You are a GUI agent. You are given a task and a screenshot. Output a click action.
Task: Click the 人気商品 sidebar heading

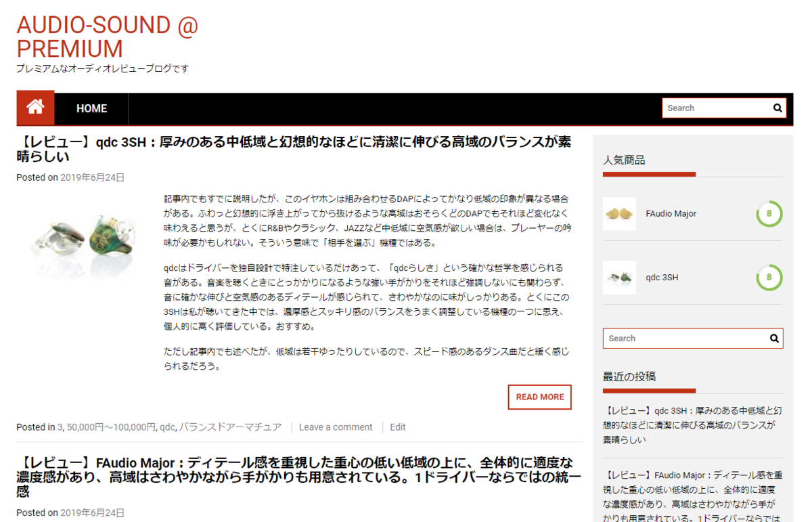point(624,160)
